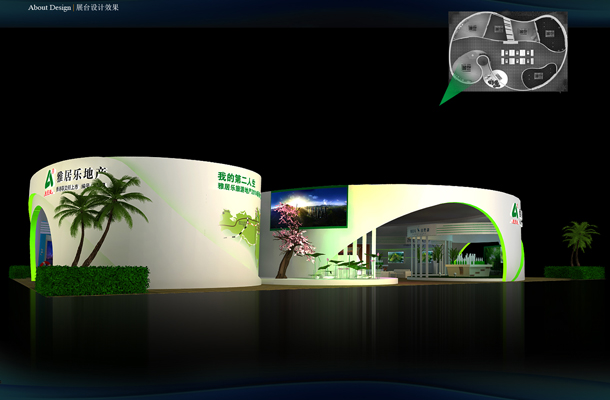Viewport: 610px width, 400px height.
Task: Click the "About Design" header text
Action: coord(49,7)
